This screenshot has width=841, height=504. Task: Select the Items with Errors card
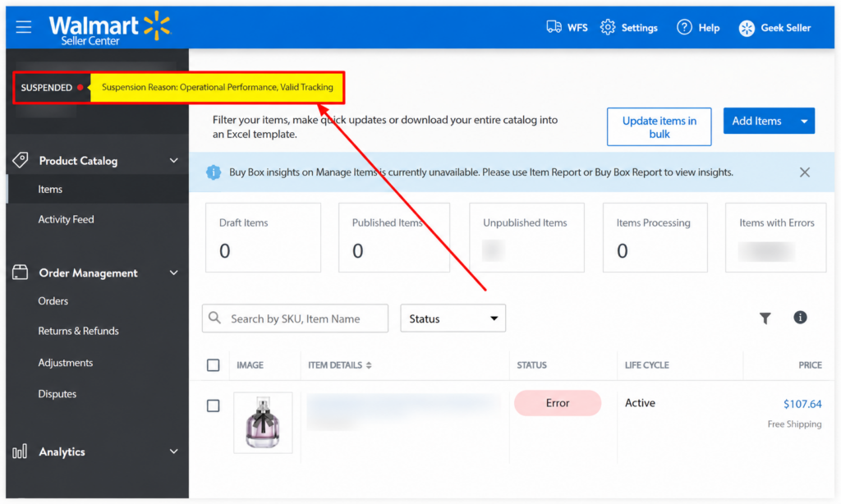pyautogui.click(x=775, y=237)
